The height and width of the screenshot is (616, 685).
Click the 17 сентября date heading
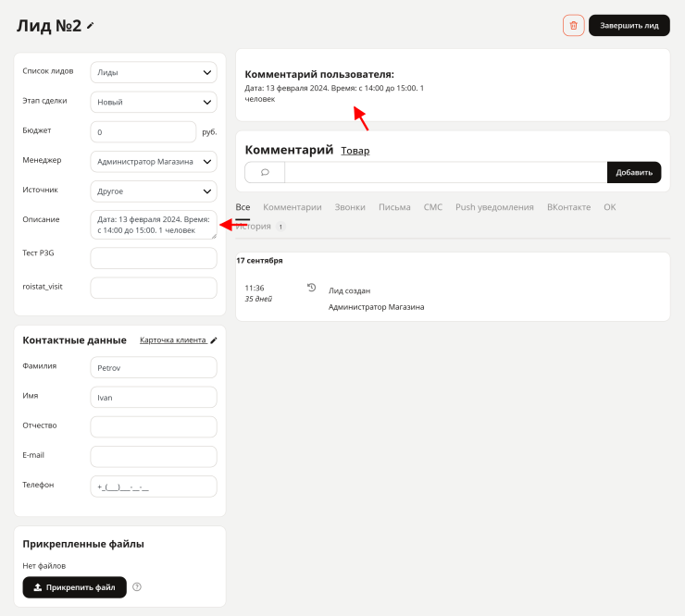(x=259, y=261)
